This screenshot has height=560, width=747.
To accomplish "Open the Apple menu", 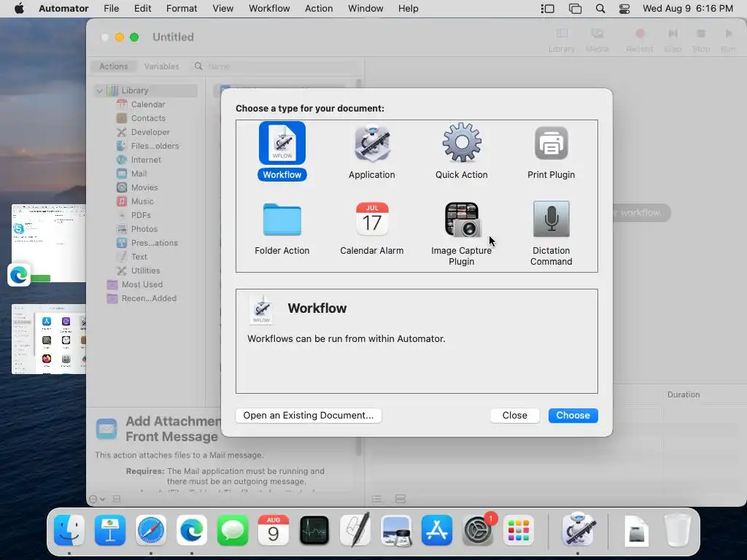I will click(19, 9).
